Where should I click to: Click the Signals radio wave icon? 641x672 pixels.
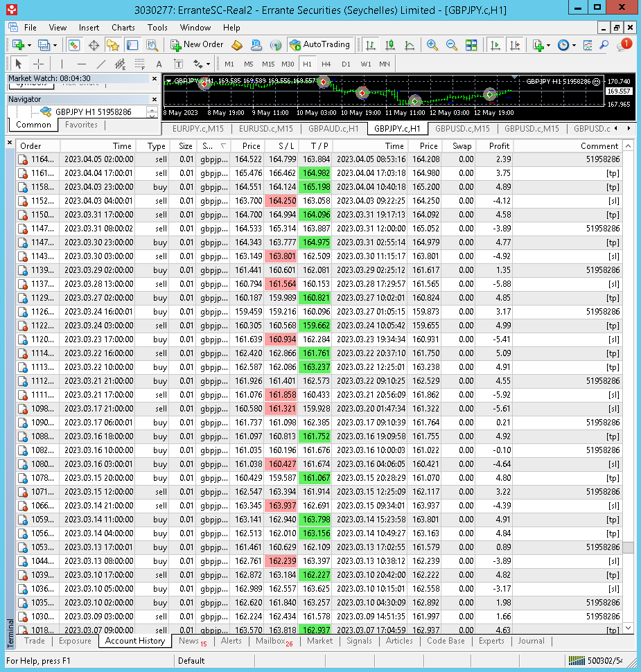275,44
